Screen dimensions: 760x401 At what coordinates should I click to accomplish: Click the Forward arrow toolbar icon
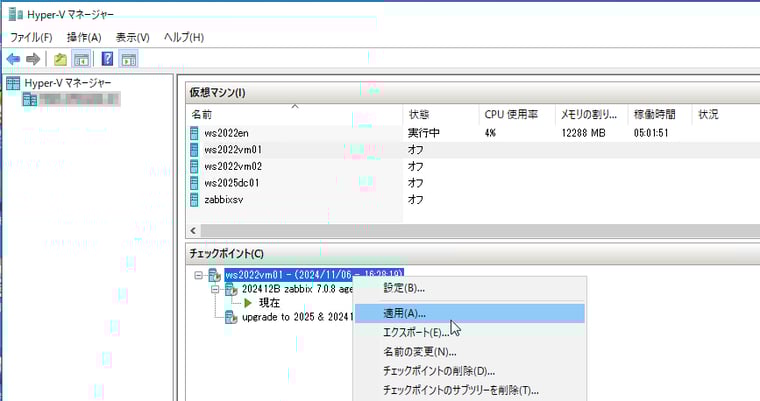[x=33, y=59]
